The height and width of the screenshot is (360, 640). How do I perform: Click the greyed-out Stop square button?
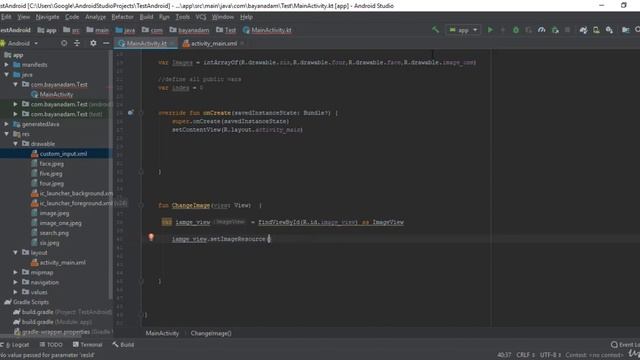click(567, 30)
